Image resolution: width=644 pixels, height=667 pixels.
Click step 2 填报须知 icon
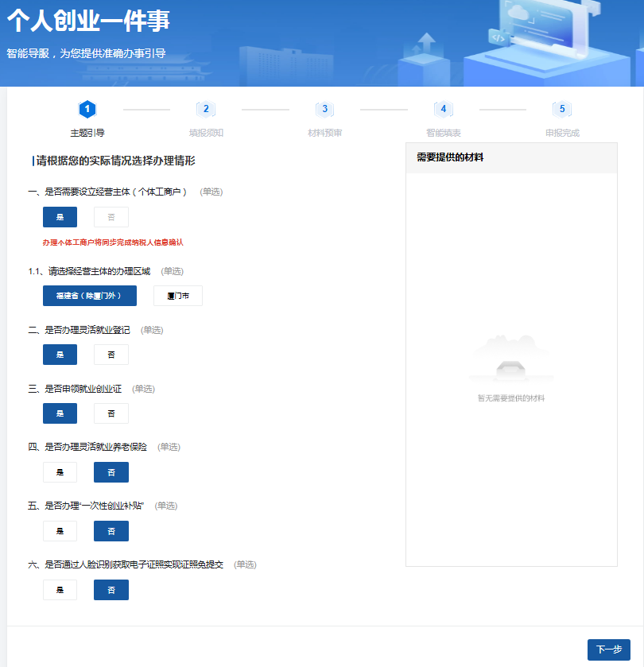coord(206,109)
